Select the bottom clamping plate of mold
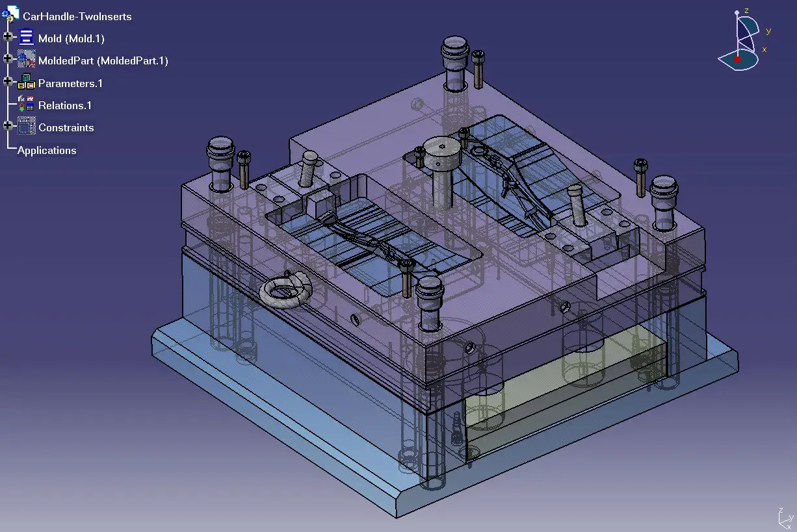This screenshot has width=797, height=532. pos(445,422)
